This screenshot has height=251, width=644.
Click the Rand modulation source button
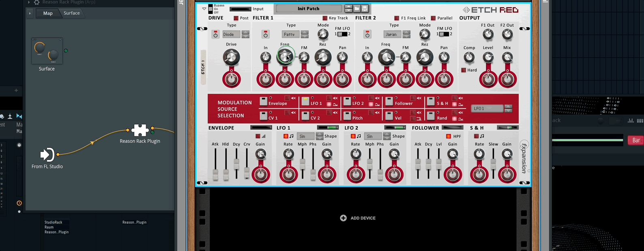point(431,116)
